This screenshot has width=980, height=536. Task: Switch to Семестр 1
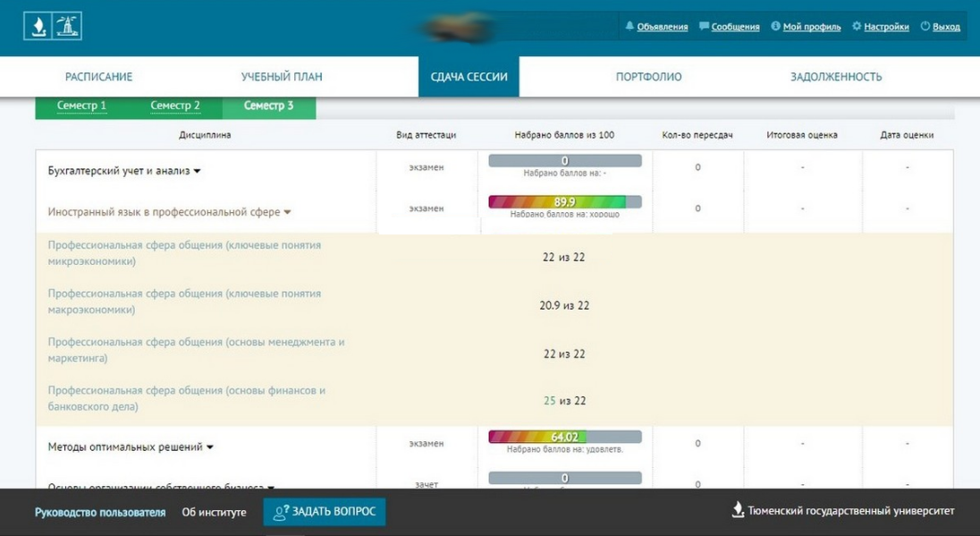[x=81, y=106]
